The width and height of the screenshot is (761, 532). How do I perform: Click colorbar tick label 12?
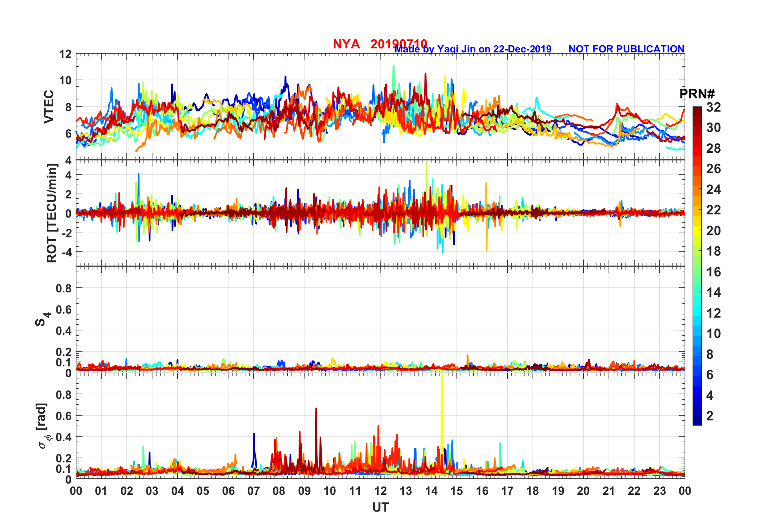(x=713, y=313)
